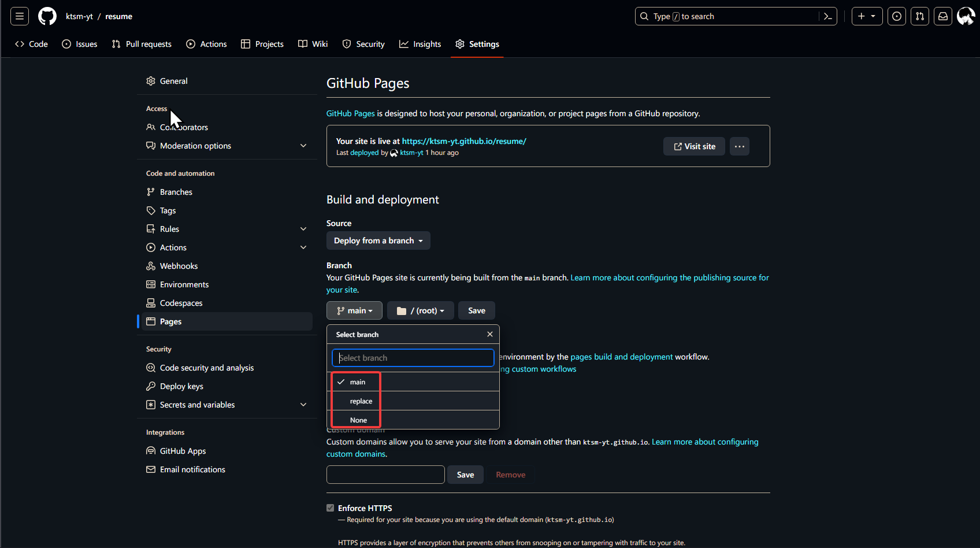Image resolution: width=980 pixels, height=548 pixels.
Task: Open 'Learn more about configuring custom domains' link
Action: (x=705, y=442)
